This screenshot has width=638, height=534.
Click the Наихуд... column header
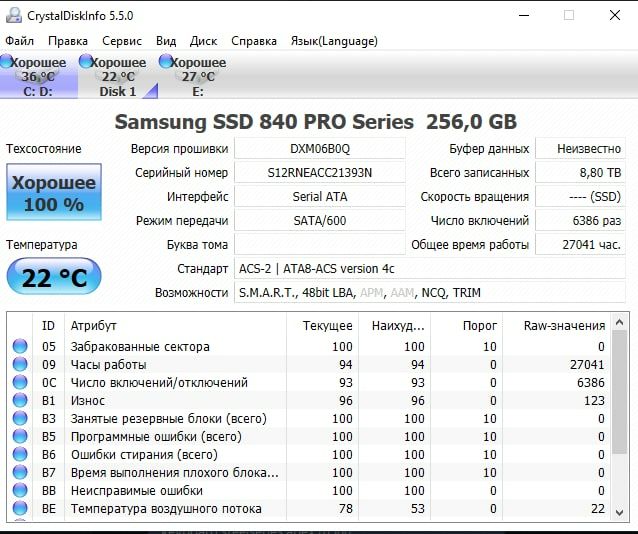click(394, 326)
